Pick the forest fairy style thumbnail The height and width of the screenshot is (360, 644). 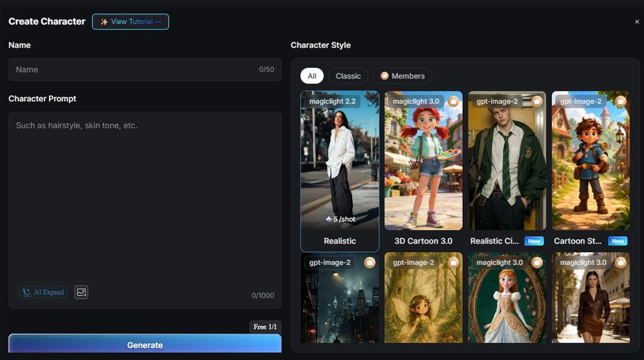423,298
